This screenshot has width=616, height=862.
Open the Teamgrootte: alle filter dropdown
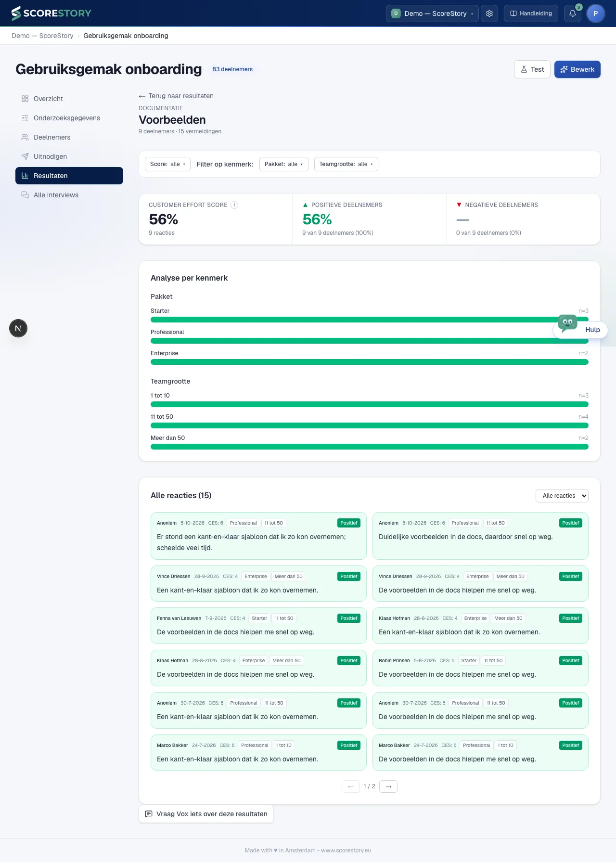[346, 164]
